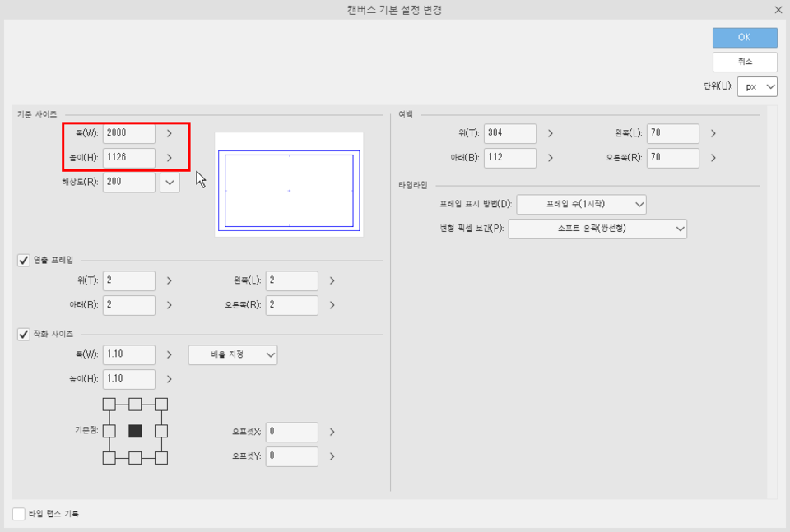790x532 pixels.
Task: Open the 변형 픽셀 보간(P) dropdown
Action: [597, 229]
